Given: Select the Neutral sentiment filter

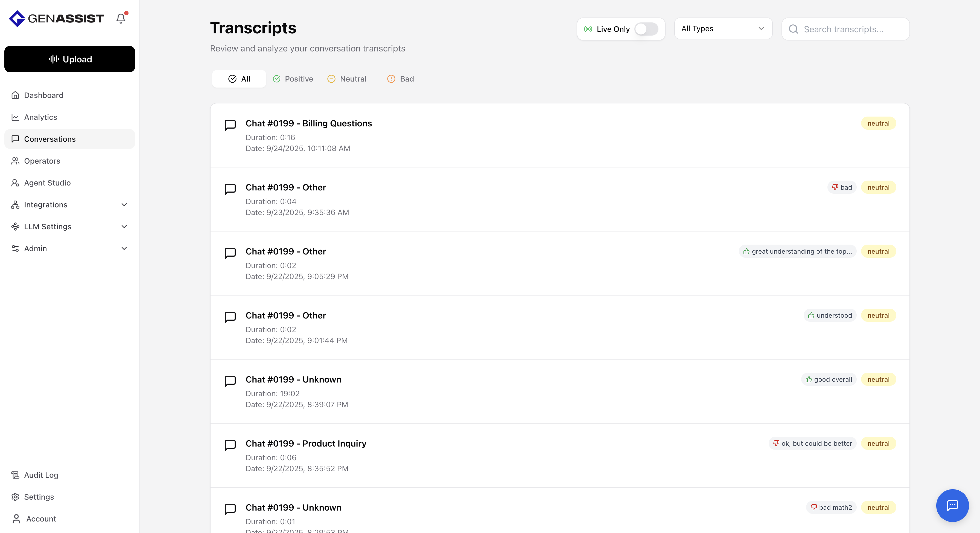Looking at the screenshot, I should point(347,79).
